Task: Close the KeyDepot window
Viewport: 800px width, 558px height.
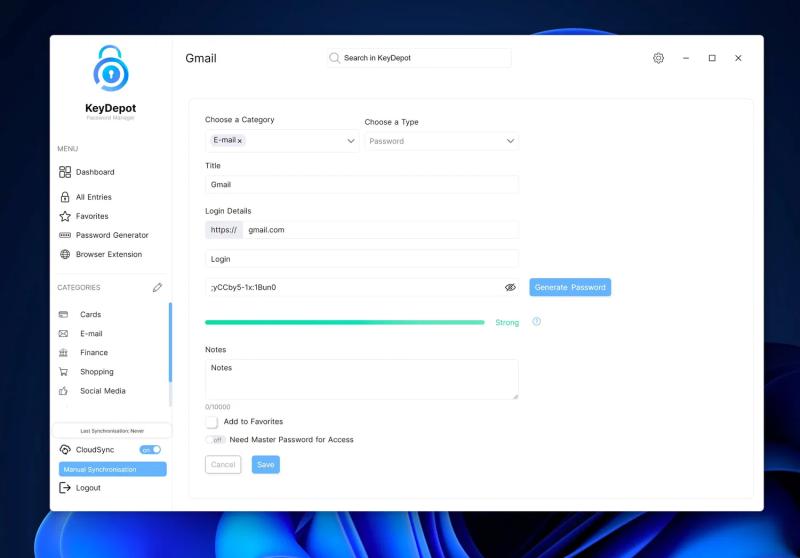Action: [x=738, y=58]
